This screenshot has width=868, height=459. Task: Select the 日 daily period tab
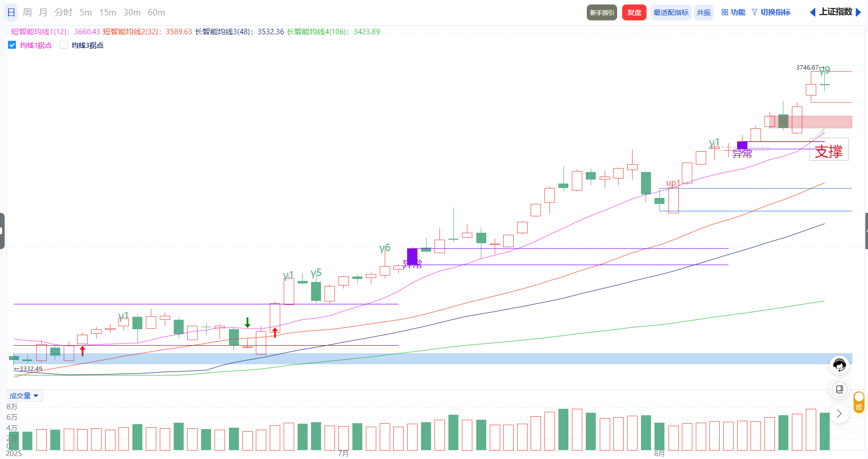click(x=11, y=12)
